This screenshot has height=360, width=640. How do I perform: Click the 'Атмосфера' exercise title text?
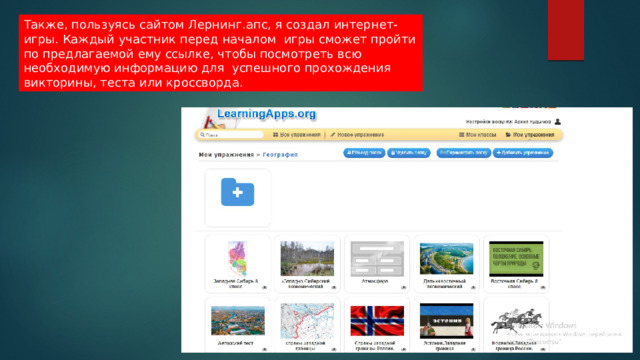click(x=375, y=281)
